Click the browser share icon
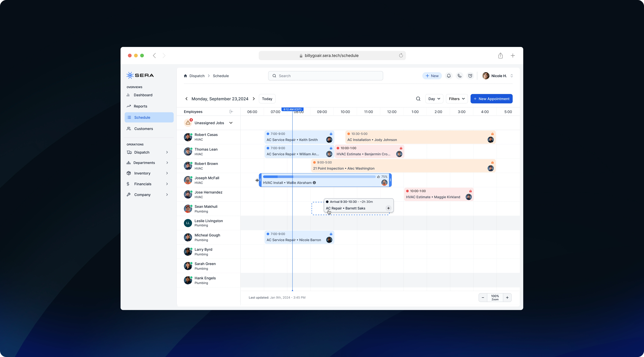644x357 pixels. [500, 56]
